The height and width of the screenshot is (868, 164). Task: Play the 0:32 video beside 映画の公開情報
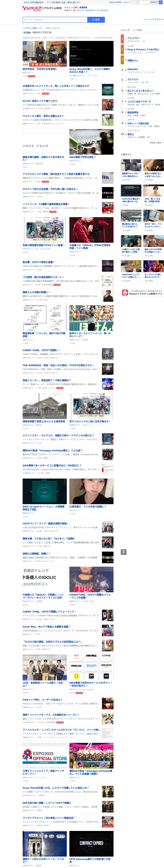(108, 557)
